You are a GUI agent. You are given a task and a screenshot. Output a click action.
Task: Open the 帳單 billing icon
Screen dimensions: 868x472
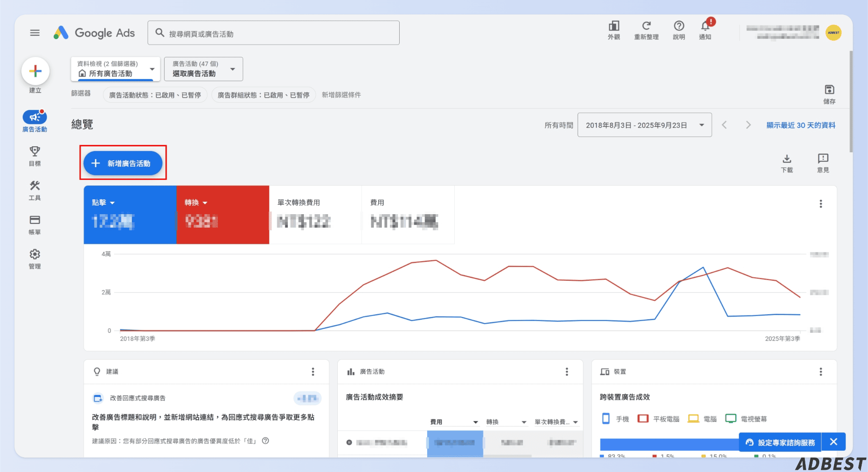pos(35,221)
